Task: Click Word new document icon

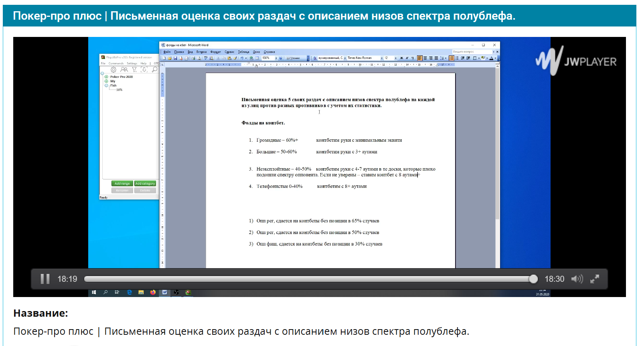Action: coord(164,58)
